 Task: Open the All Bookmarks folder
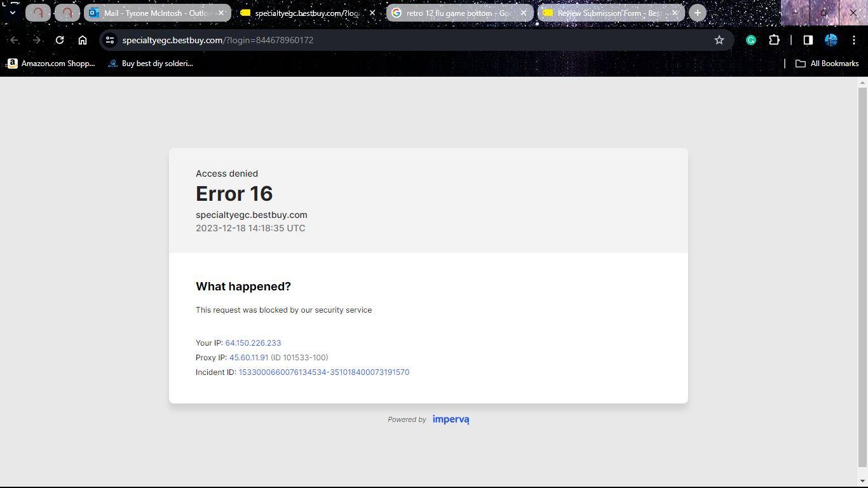point(827,64)
